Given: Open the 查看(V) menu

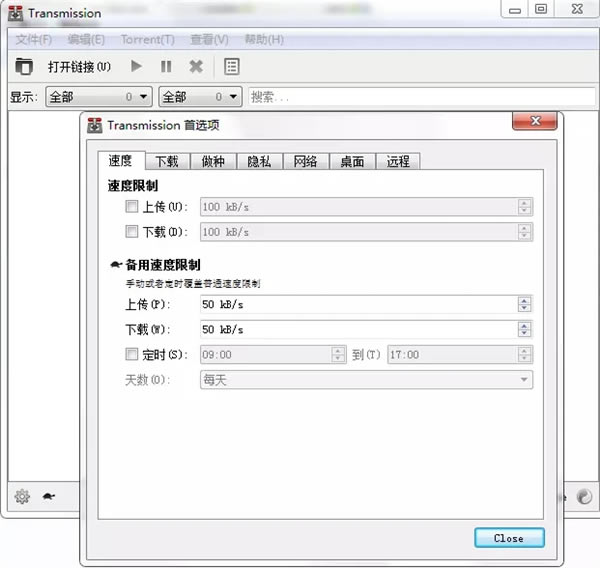Looking at the screenshot, I should click(x=210, y=39).
